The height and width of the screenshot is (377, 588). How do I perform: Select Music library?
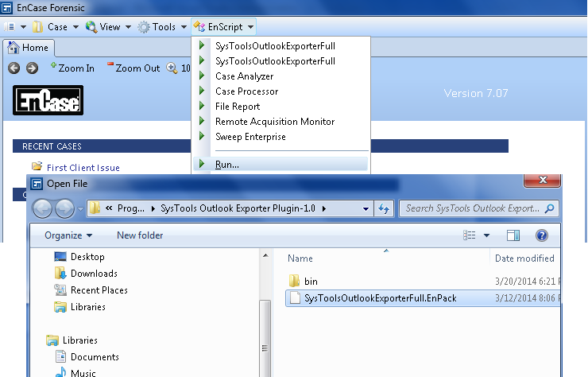click(x=83, y=372)
